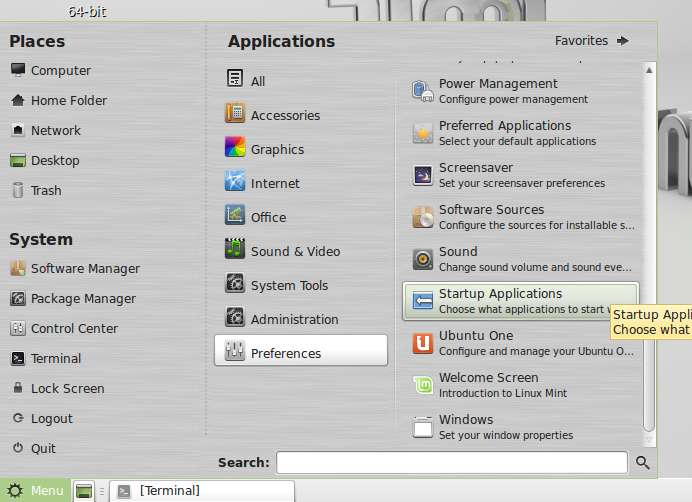Click the search magnifier icon
The width and height of the screenshot is (692, 502).
click(643, 462)
